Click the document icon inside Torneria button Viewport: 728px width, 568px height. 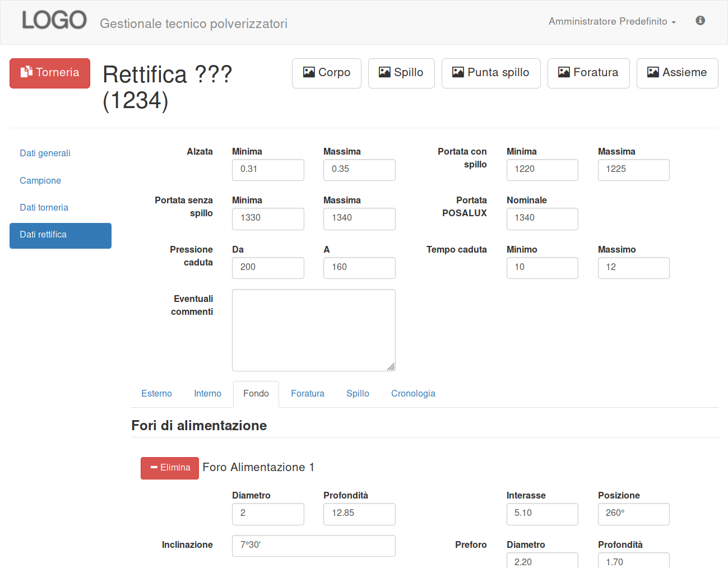click(x=26, y=72)
